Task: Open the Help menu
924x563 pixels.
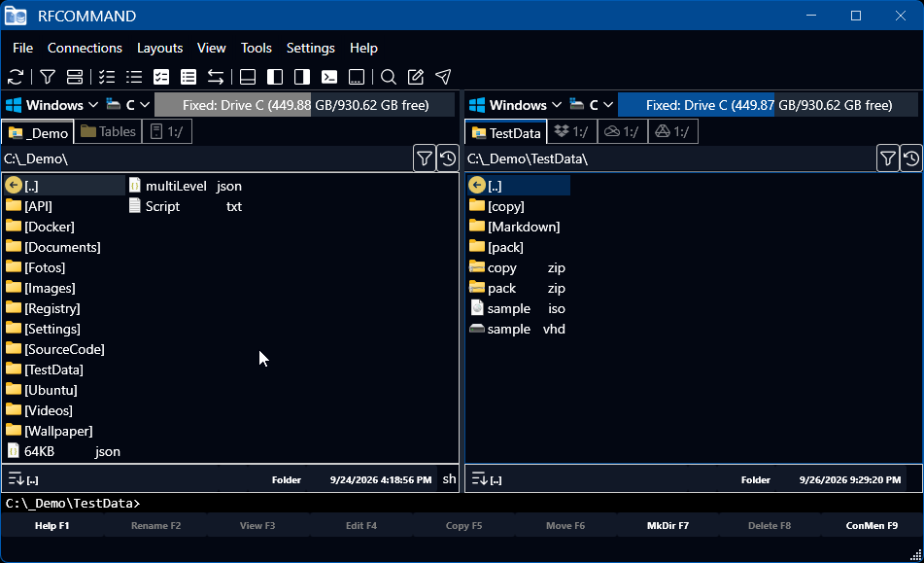Action: [x=363, y=48]
